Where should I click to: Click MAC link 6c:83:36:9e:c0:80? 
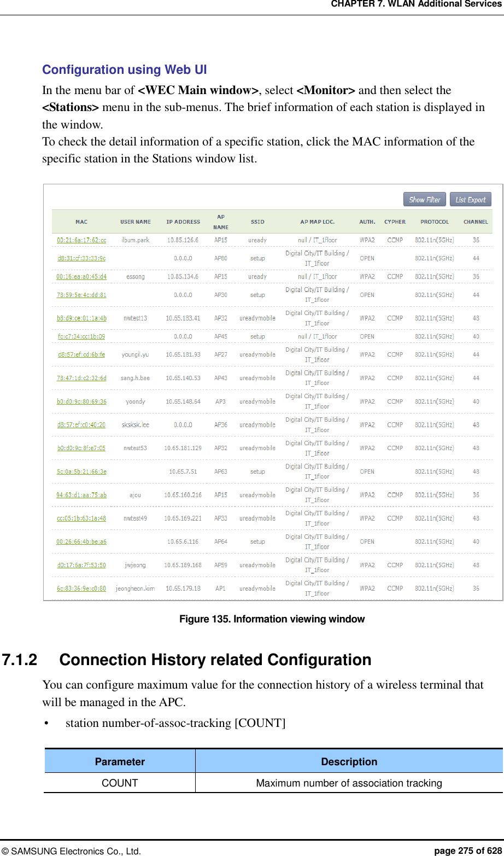(81, 589)
